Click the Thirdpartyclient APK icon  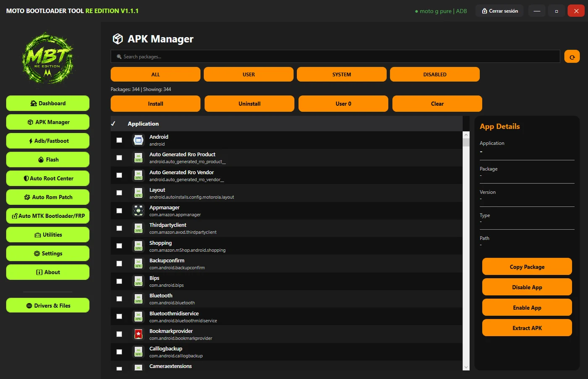tap(138, 228)
